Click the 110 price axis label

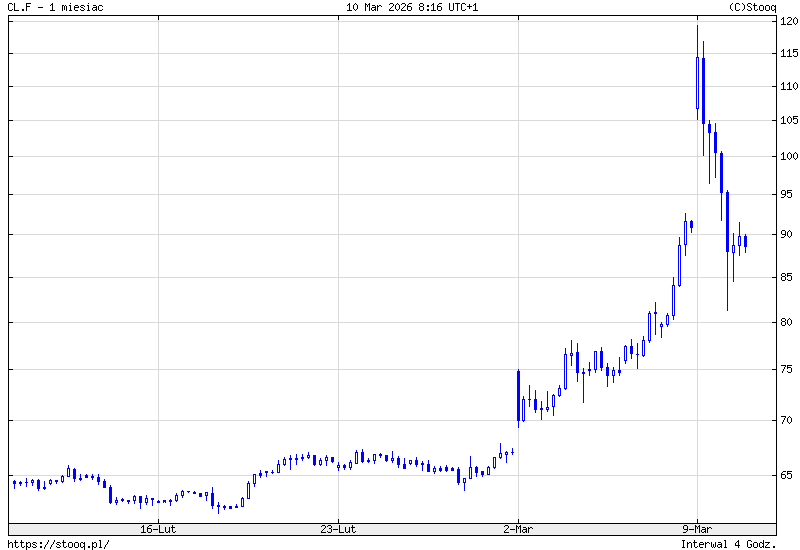tap(789, 86)
